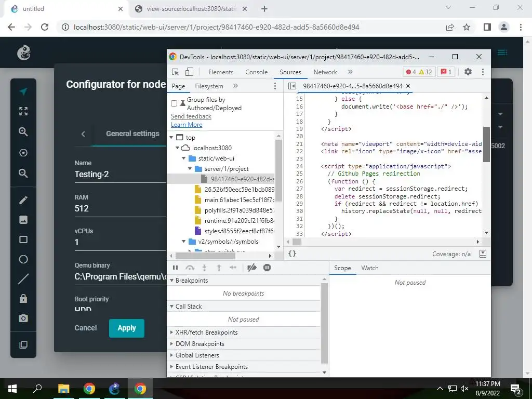This screenshot has width=532, height=399.
Task: Collapse the Call Stack section
Action: 171,307
